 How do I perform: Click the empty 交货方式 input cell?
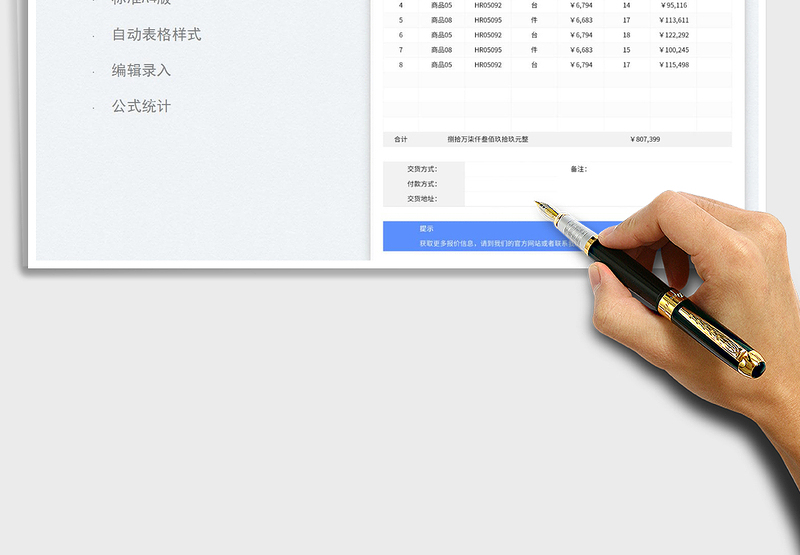pyautogui.click(x=500, y=169)
